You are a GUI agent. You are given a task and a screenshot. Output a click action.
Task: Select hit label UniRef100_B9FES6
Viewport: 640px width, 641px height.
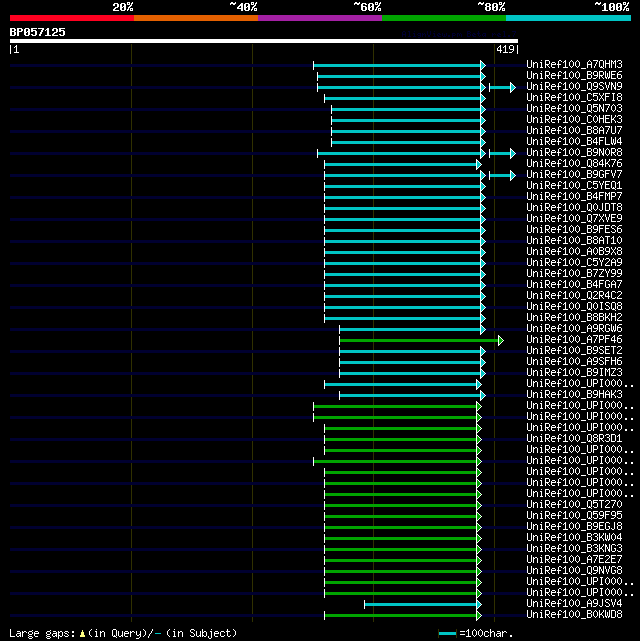point(574,230)
